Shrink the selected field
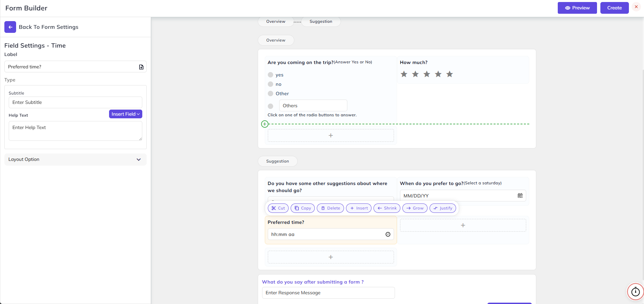 [387, 208]
